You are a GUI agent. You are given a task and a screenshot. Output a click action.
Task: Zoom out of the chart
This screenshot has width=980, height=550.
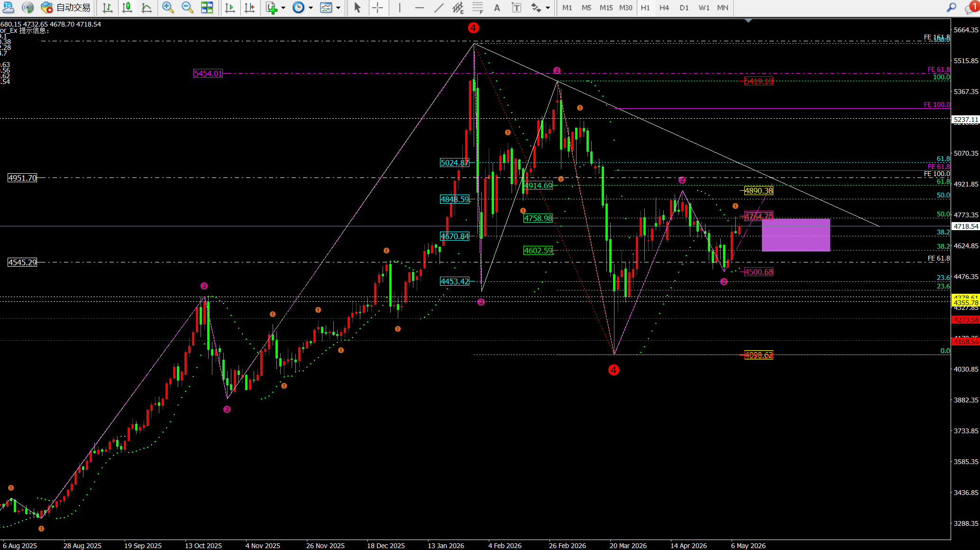tap(187, 8)
